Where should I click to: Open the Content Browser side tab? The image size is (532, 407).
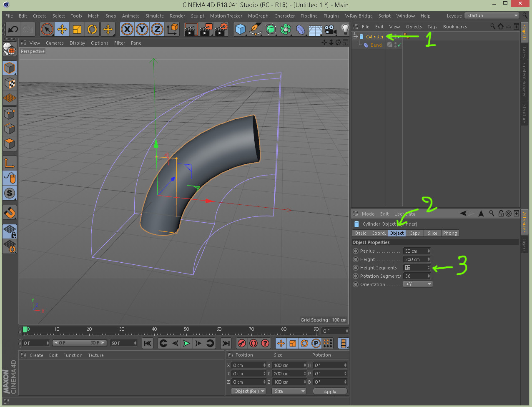(524, 80)
